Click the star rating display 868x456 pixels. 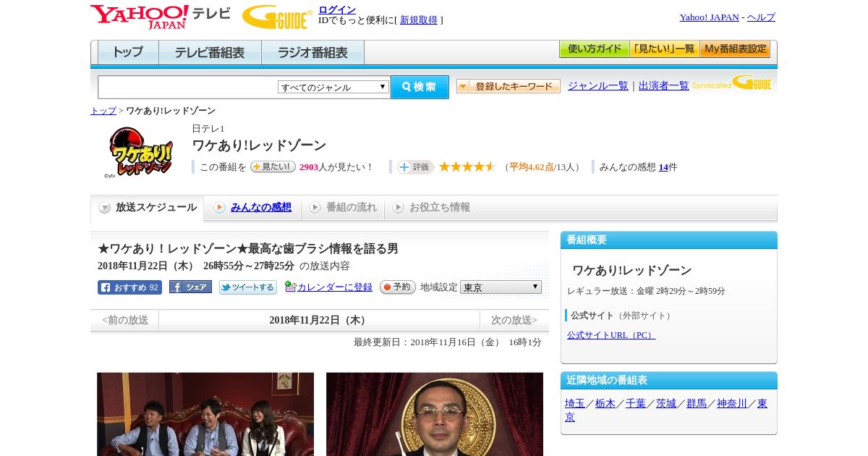tap(467, 166)
